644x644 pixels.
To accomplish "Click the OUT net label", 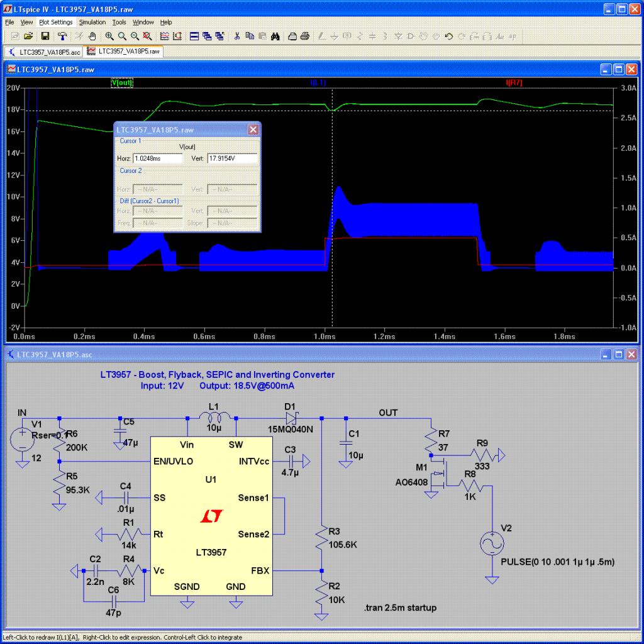I will 388,413.
